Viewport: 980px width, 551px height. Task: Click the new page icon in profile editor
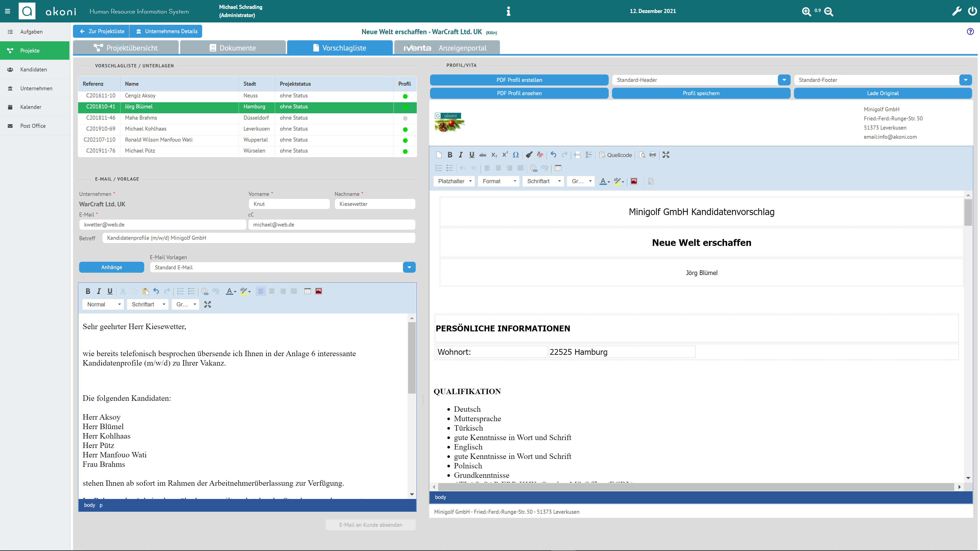tap(439, 155)
